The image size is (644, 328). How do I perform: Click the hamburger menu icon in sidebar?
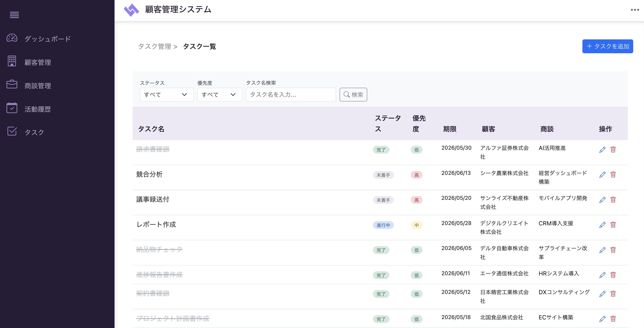tap(14, 15)
